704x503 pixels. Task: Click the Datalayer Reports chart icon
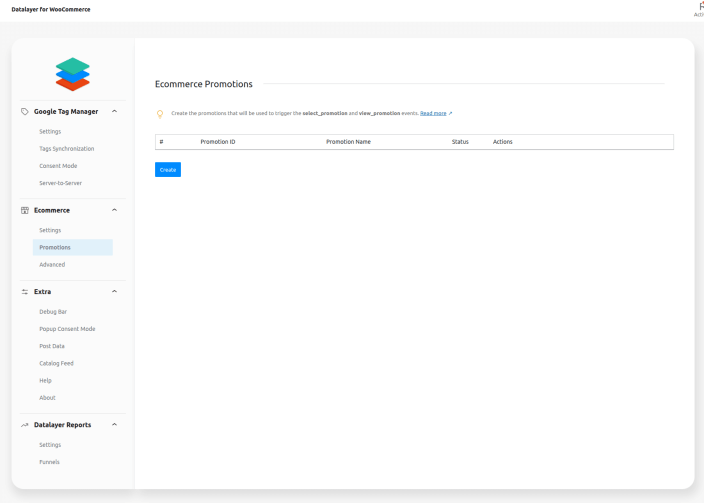pyautogui.click(x=25, y=425)
